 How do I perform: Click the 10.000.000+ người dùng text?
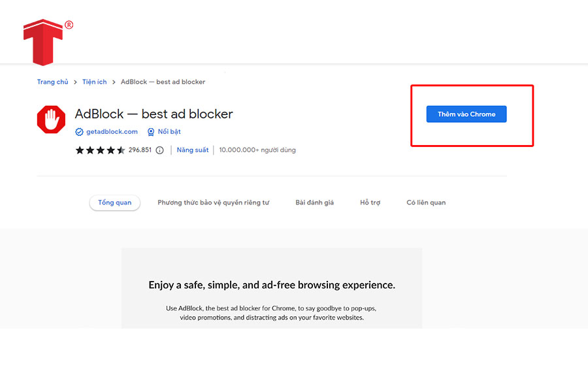click(x=257, y=150)
